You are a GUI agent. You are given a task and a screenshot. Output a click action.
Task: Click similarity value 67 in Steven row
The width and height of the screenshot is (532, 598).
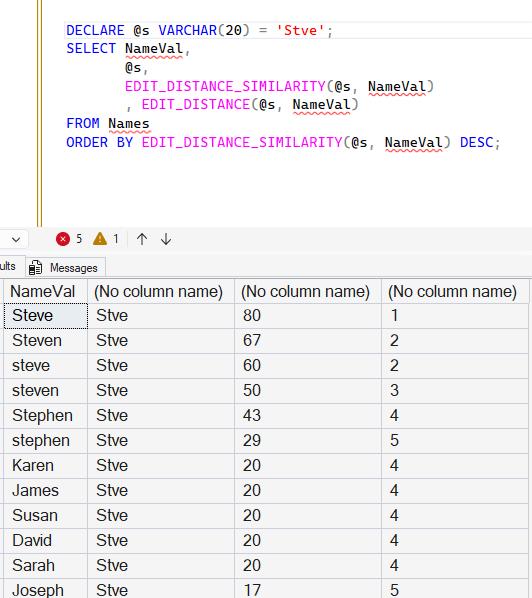[308, 341]
